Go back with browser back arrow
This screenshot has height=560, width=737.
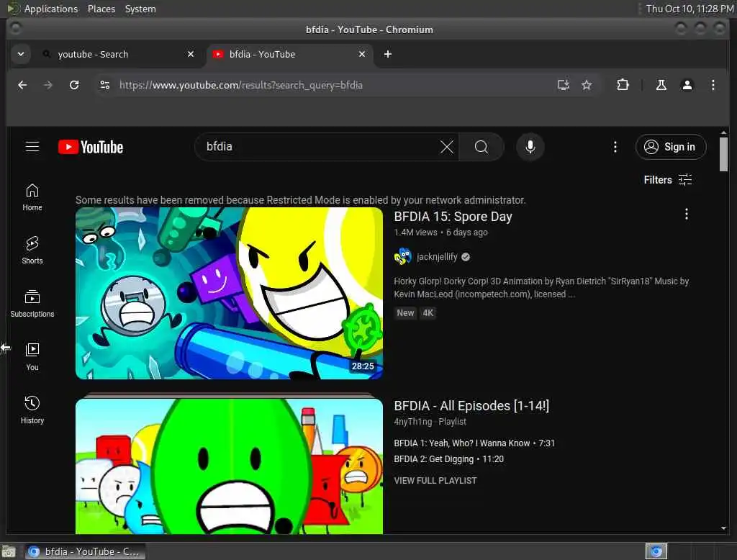(x=22, y=85)
